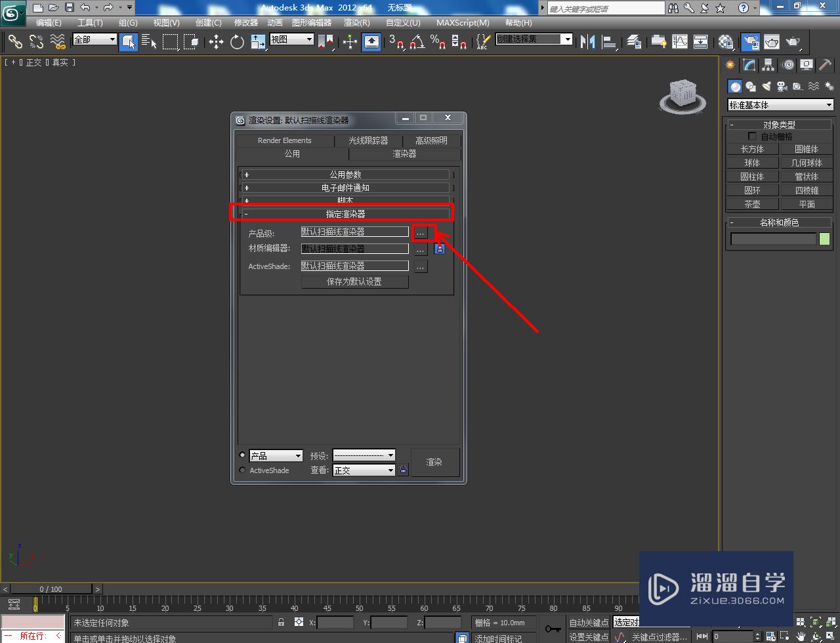Switch to the Display panel tab
Image resolution: width=840 pixels, height=643 pixels.
click(806, 65)
